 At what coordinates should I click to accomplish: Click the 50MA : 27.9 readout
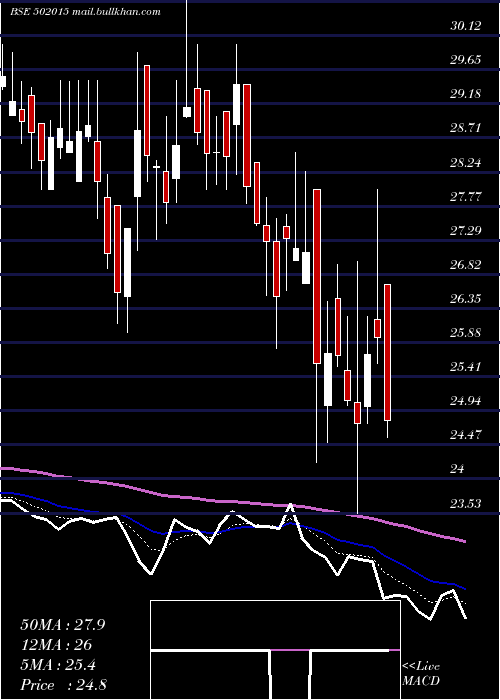[x=62, y=625]
